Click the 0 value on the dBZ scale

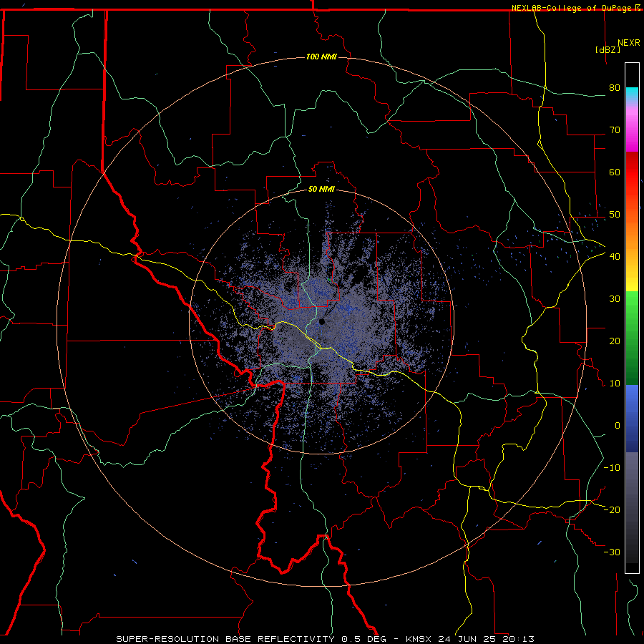coord(618,426)
